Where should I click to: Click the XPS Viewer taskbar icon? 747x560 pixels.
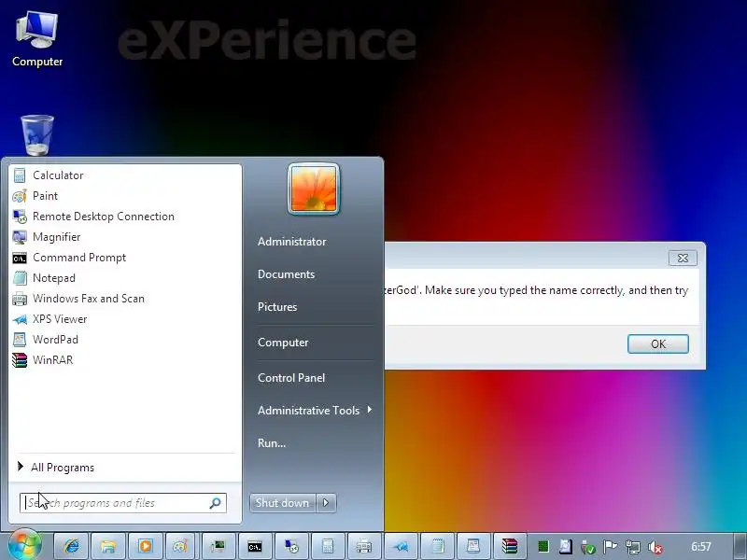(401, 546)
